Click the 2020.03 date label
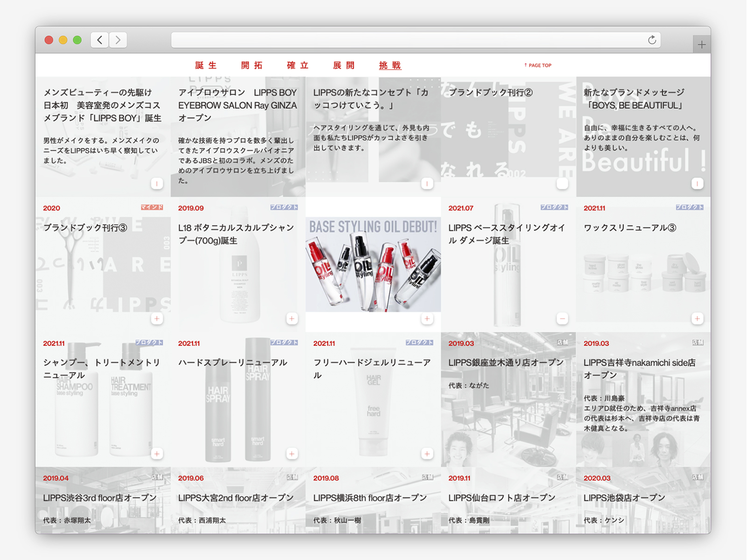 (x=597, y=478)
